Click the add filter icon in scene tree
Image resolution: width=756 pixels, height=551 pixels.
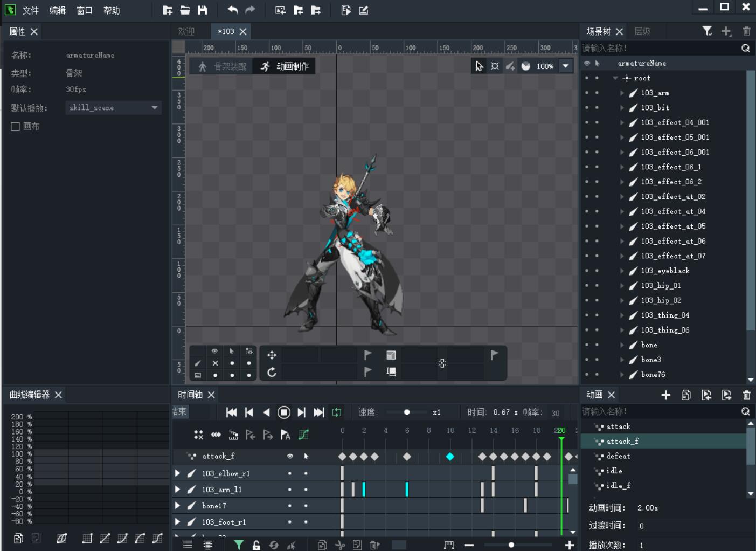tap(708, 31)
